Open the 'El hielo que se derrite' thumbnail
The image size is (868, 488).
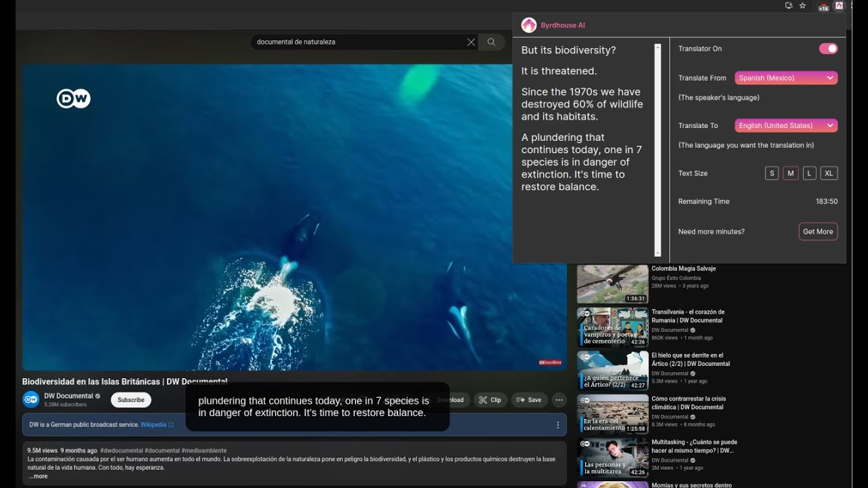click(612, 371)
